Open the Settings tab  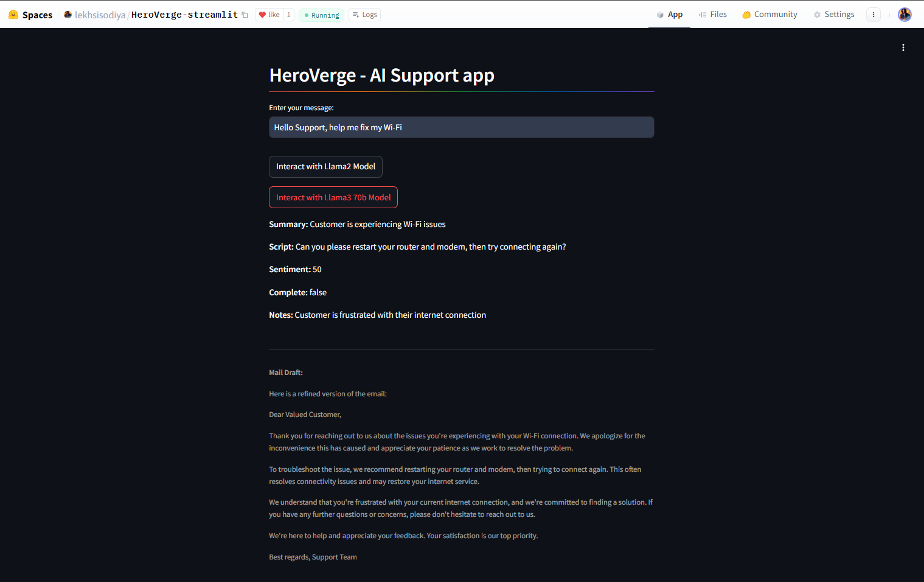coord(833,15)
